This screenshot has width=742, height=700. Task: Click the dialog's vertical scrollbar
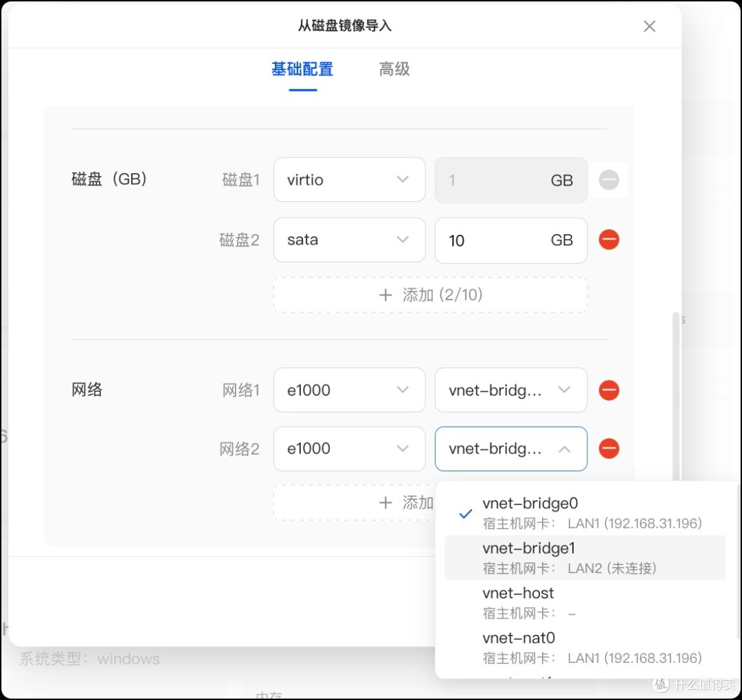(676, 396)
